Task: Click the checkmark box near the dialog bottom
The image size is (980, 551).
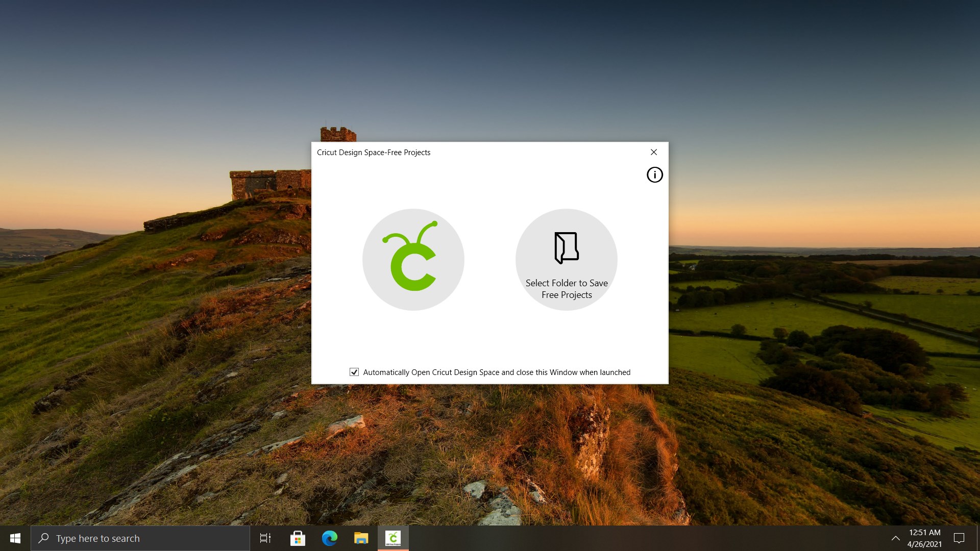Action: pos(354,372)
